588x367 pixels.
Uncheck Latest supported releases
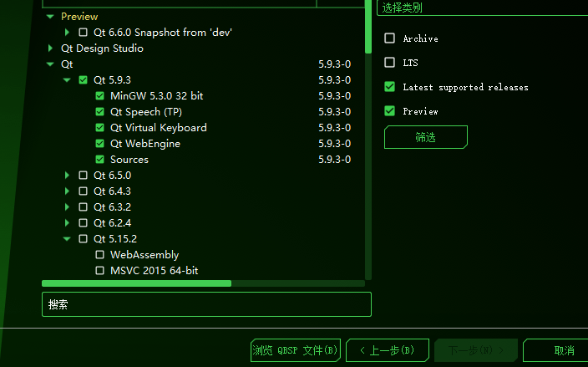point(389,87)
